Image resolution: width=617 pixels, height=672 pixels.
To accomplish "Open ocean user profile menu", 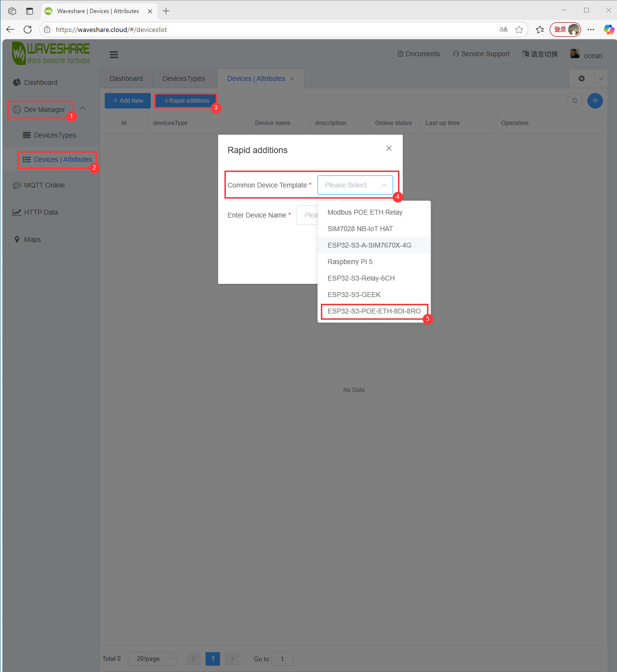I will click(x=586, y=54).
